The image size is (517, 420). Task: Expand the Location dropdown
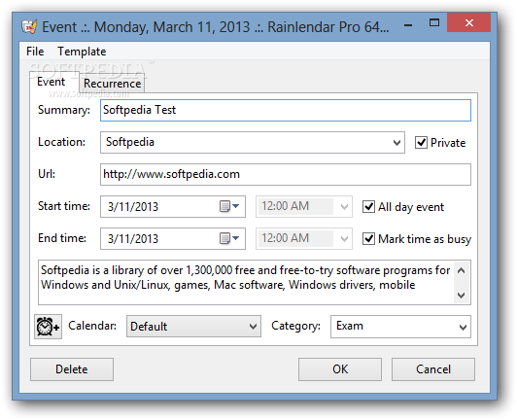[396, 143]
